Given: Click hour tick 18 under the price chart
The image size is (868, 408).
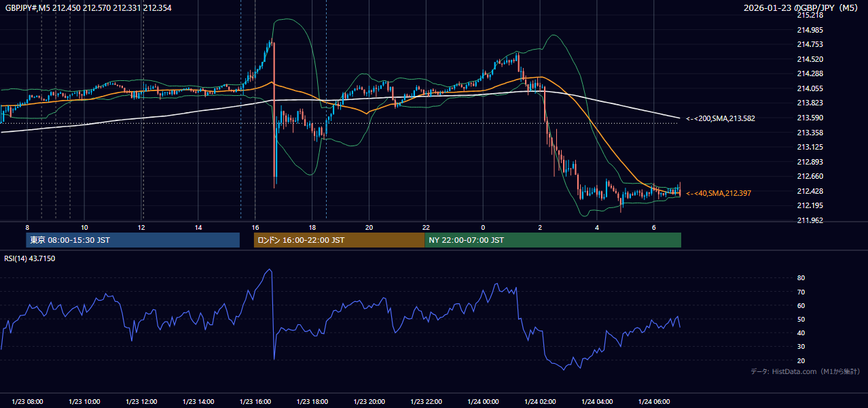Looking at the screenshot, I should pos(312,227).
